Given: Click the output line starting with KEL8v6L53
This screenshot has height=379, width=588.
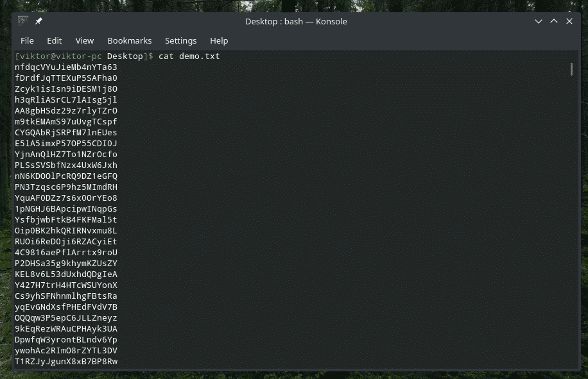Looking at the screenshot, I should pyautogui.click(x=66, y=274).
